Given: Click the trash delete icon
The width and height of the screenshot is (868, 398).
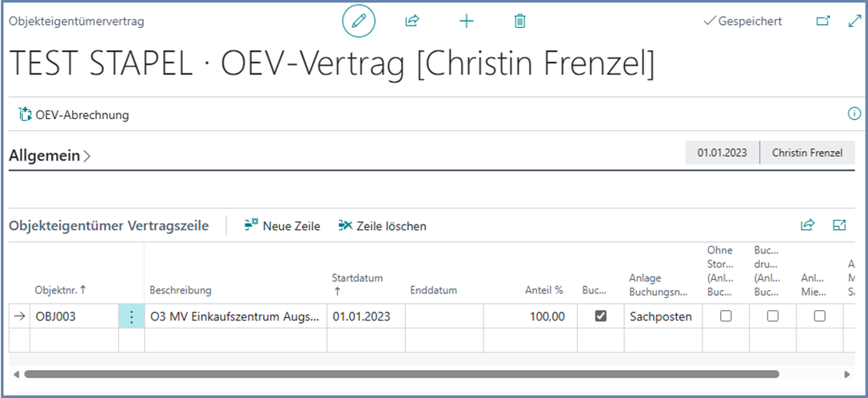Looking at the screenshot, I should tap(520, 22).
